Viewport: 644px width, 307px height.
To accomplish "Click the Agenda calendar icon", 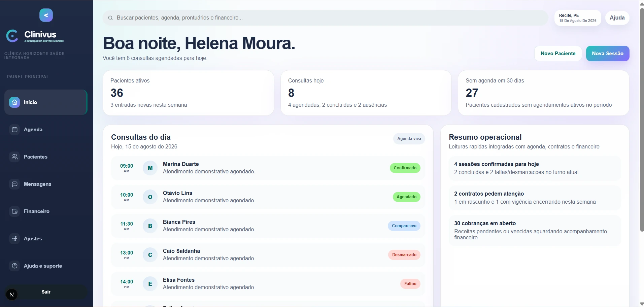I will tap(14, 130).
